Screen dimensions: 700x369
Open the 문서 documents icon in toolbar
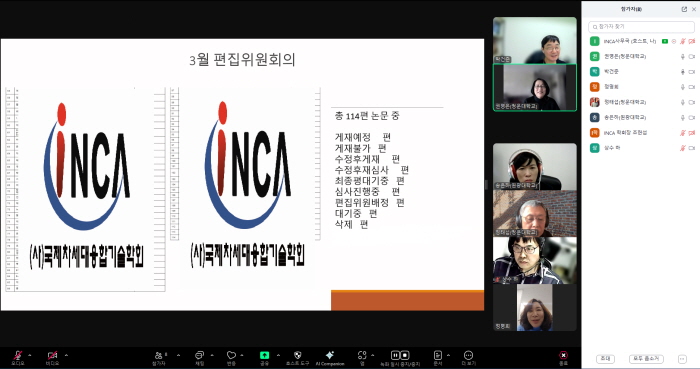(x=438, y=355)
